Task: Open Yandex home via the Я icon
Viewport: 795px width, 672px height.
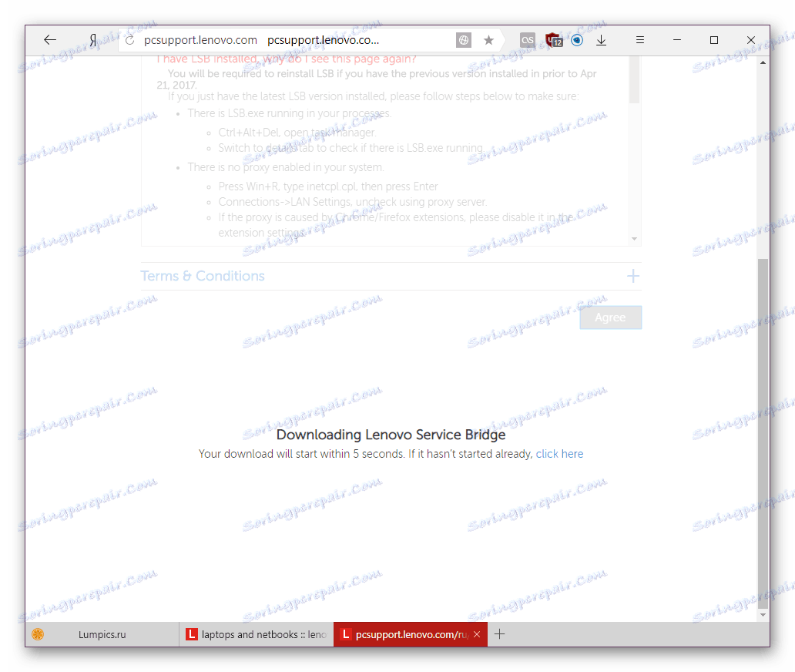Action: tap(92, 39)
